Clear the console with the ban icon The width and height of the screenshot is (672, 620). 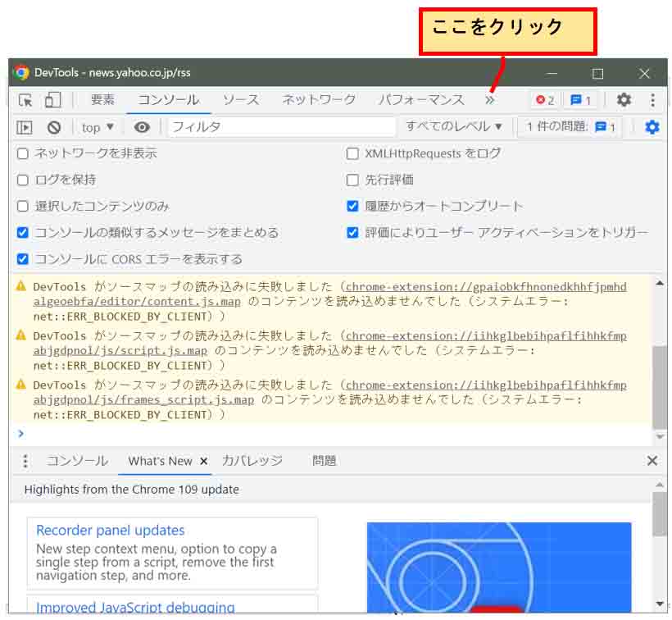pyautogui.click(x=54, y=127)
